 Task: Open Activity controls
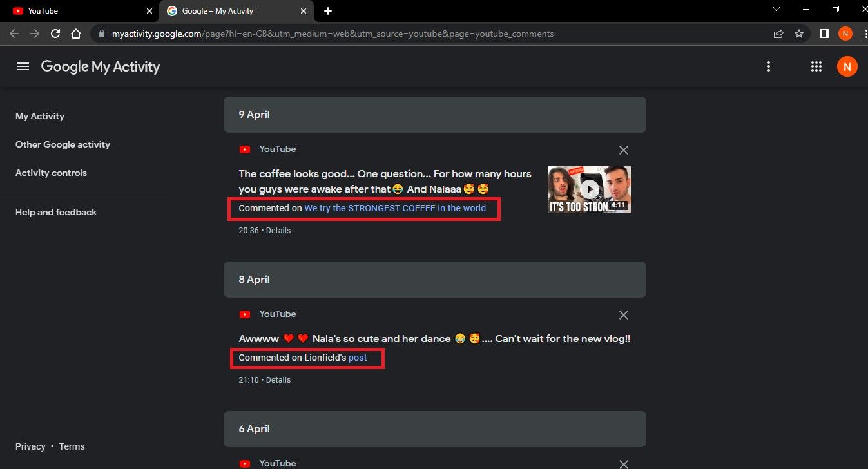[51, 173]
